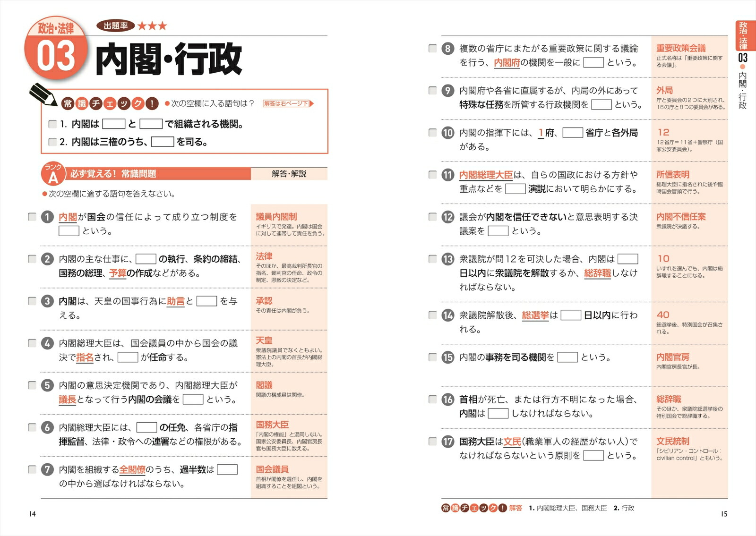Click the number 5 circle icon
Viewport: 756px width, 536px height.
click(47, 385)
